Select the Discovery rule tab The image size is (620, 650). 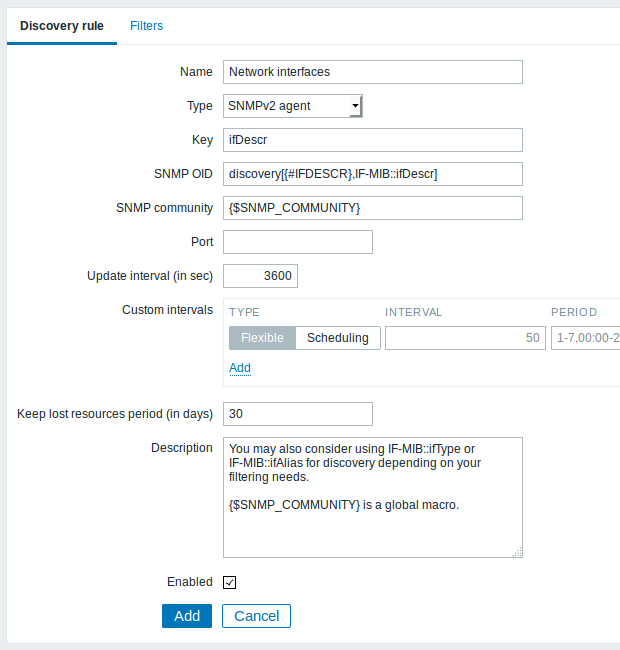pos(62,26)
